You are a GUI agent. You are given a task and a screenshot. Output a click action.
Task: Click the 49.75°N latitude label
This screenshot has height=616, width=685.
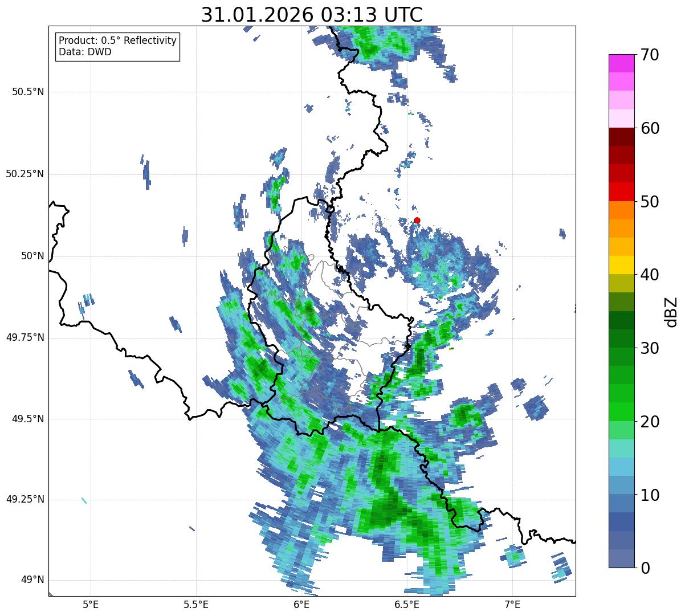25,337
